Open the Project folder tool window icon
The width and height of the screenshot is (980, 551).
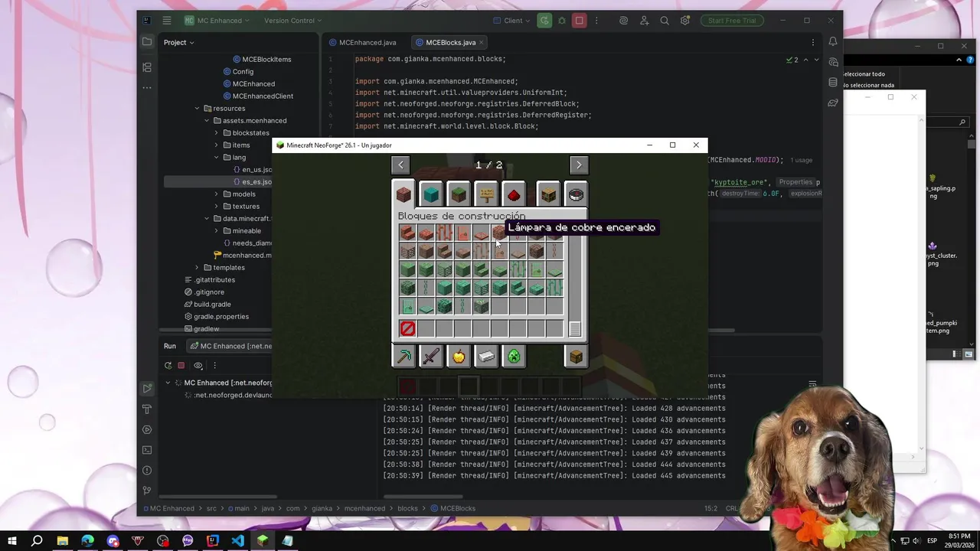click(x=146, y=42)
